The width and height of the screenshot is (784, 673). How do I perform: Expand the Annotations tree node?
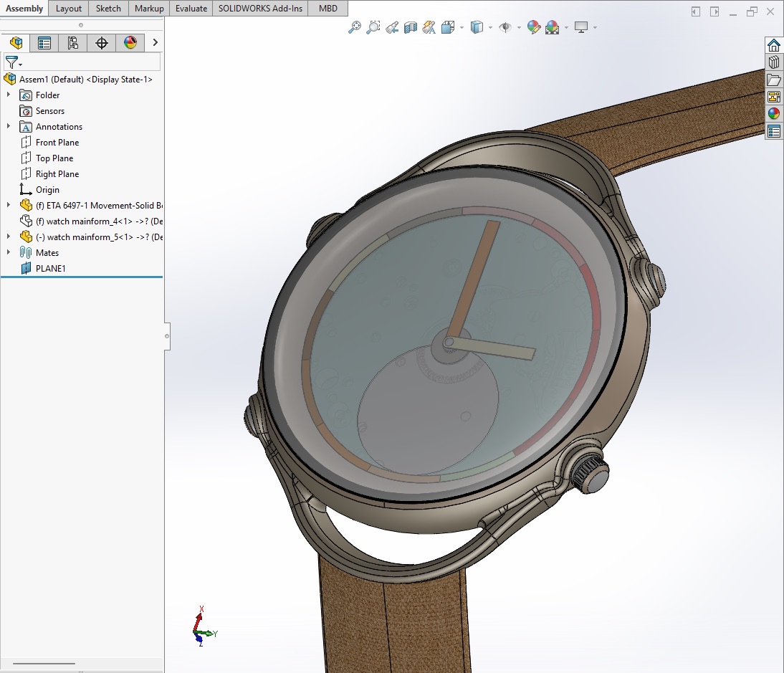9,126
